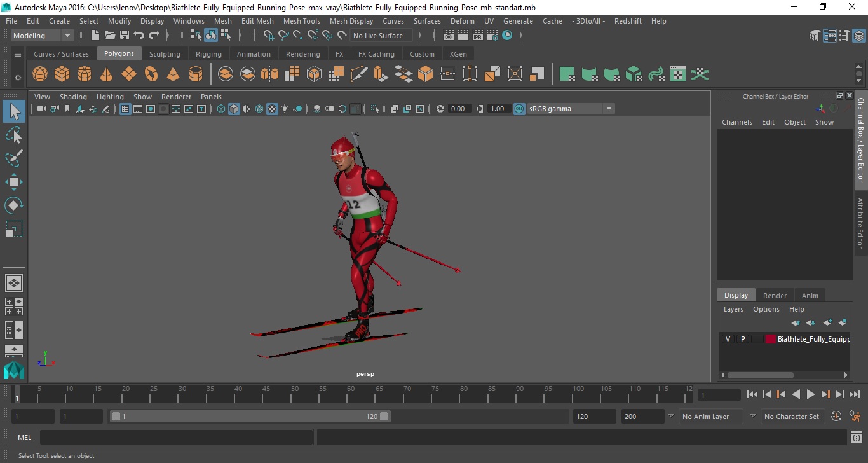Switch to the Rigging shelf tab
Image resolution: width=868 pixels, height=463 pixels.
[x=208, y=54]
